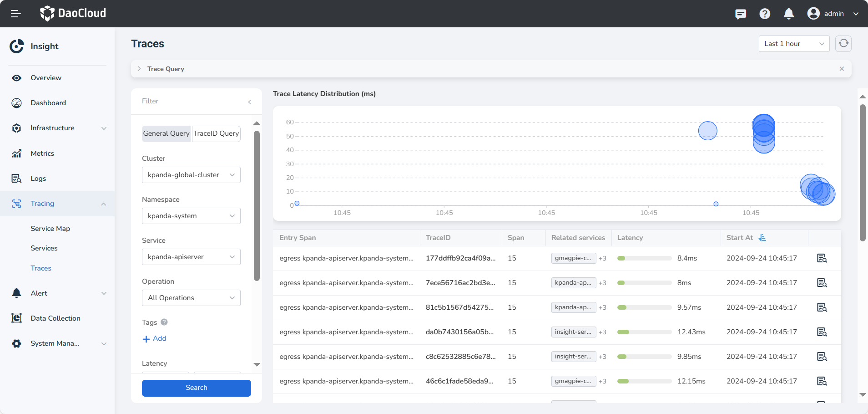Open the Logs menu item
This screenshot has width=868, height=414.
coord(38,179)
